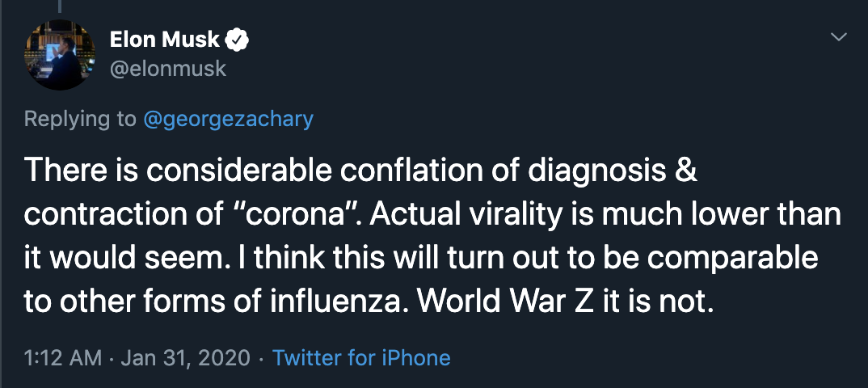Click the "Replying to" label
The image size is (868, 388).
click(x=81, y=119)
